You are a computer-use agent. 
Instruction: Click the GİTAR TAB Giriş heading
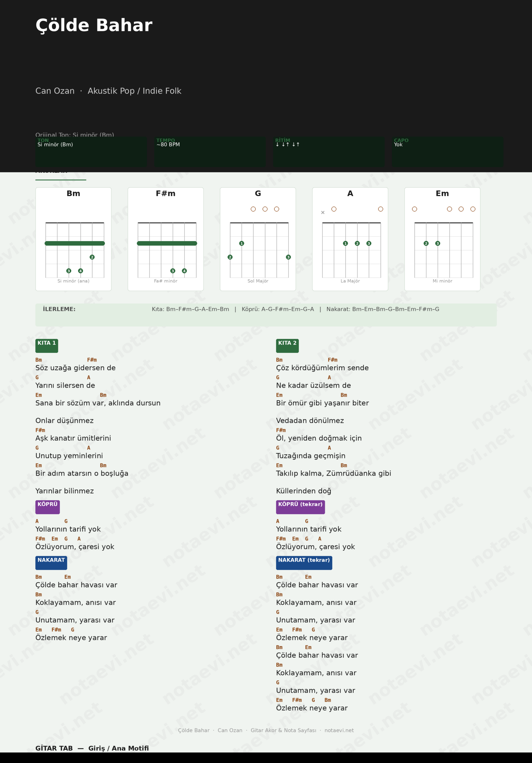92,748
